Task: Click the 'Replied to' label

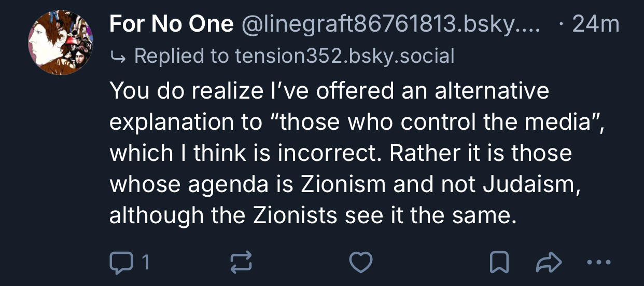Action: pyautogui.click(x=181, y=56)
